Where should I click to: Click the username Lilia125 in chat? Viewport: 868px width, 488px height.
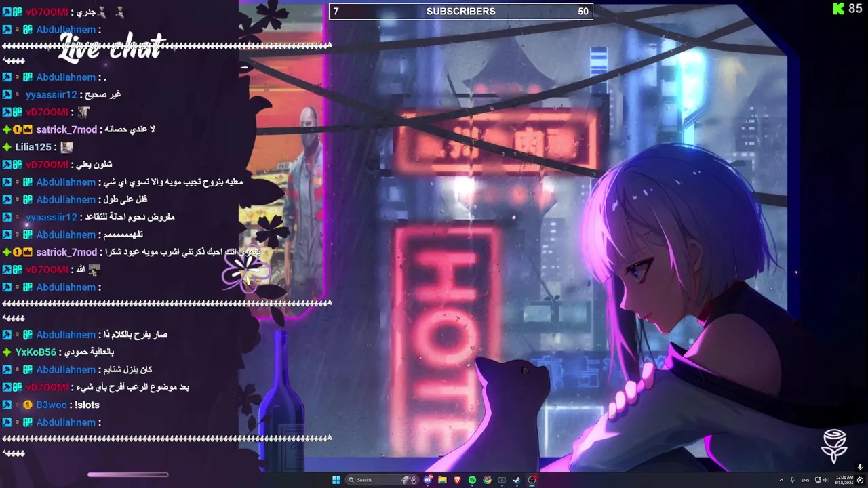[x=33, y=147]
